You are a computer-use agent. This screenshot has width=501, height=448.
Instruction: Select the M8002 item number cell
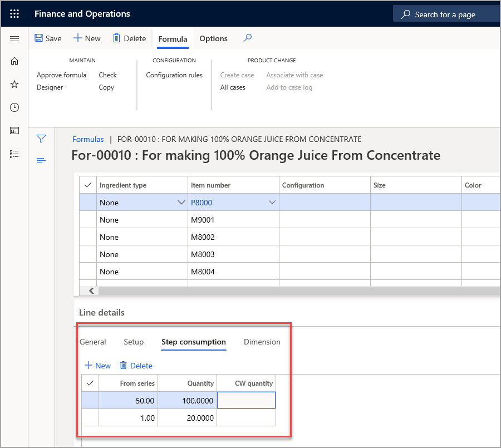[x=233, y=237]
